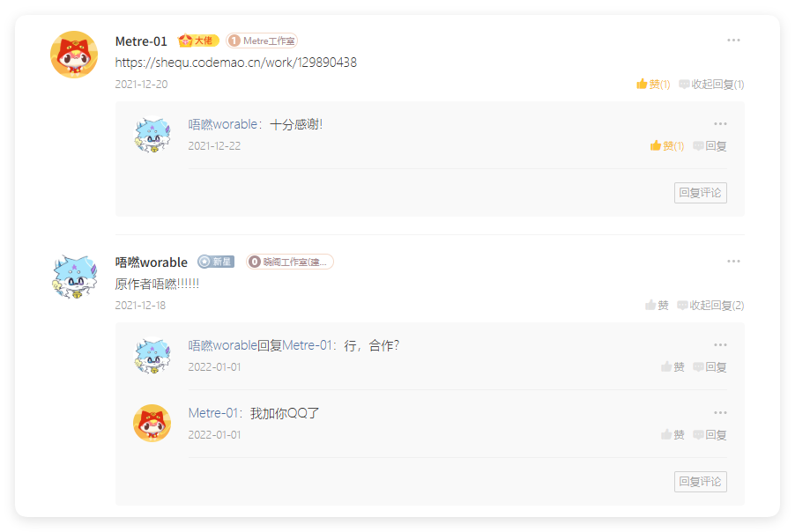Open more options on the 原作者唔噒 comment

733,261
